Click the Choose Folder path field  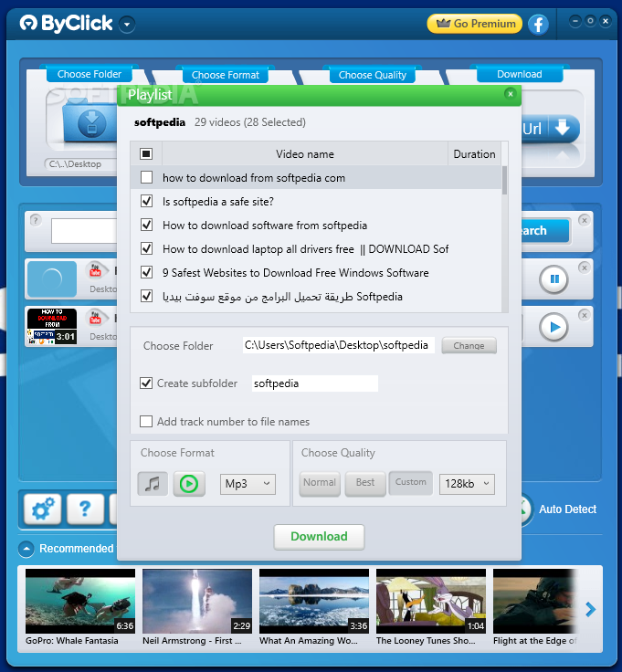point(338,345)
